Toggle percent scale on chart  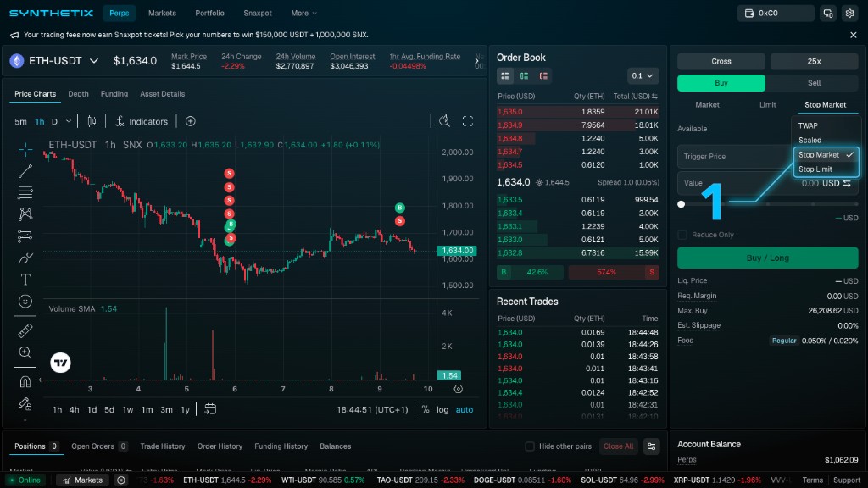[426, 409]
